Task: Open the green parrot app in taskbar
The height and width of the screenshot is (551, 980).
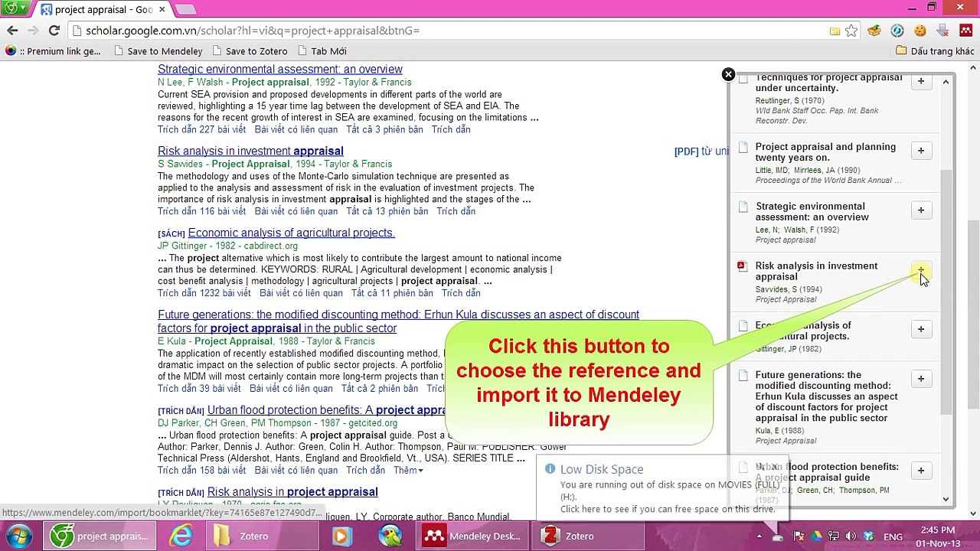Action: pyautogui.click(x=390, y=536)
